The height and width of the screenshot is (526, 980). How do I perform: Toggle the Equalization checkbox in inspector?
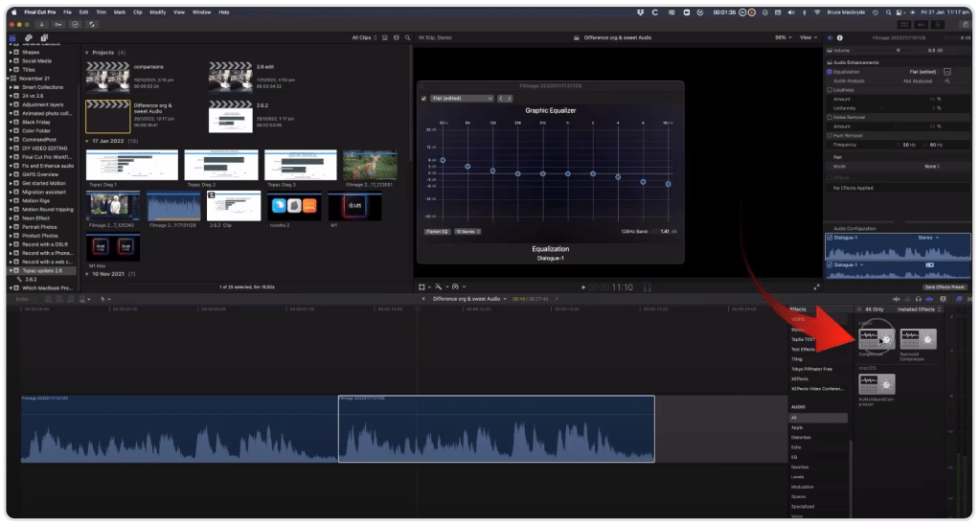[830, 72]
